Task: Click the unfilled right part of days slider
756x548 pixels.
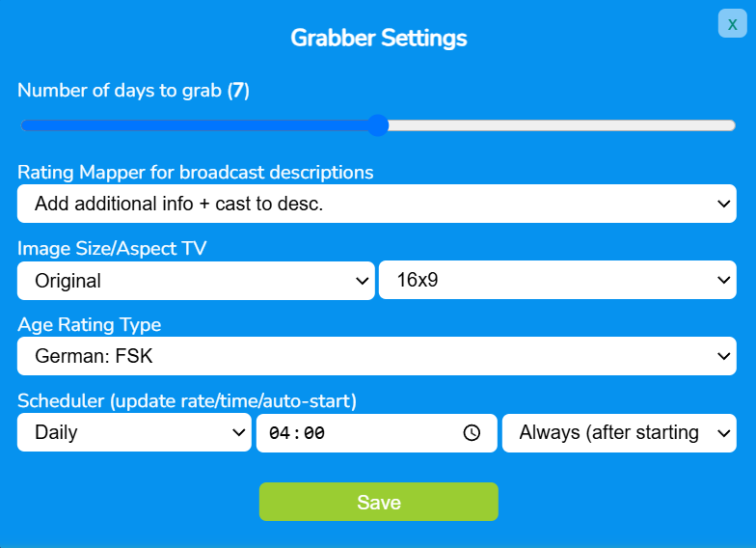Action: click(561, 125)
